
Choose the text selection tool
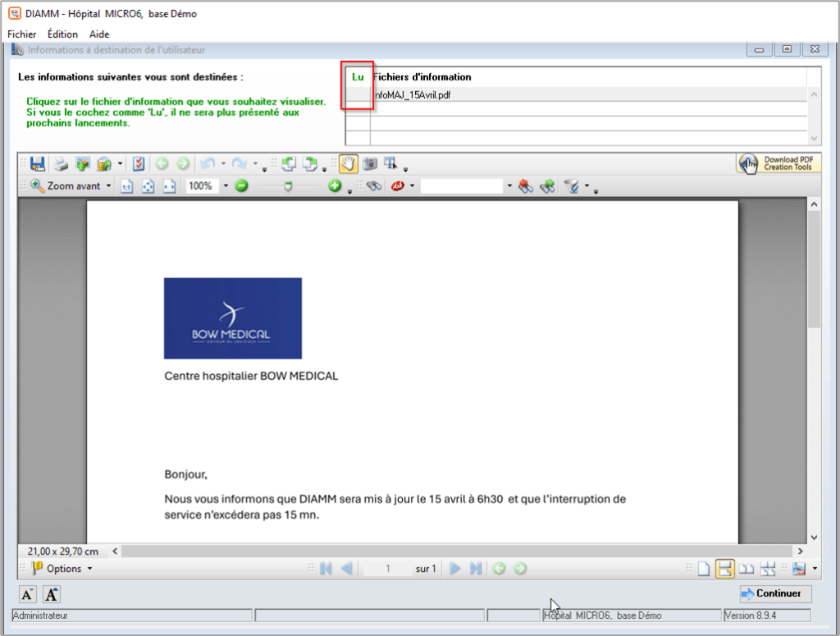tap(390, 164)
